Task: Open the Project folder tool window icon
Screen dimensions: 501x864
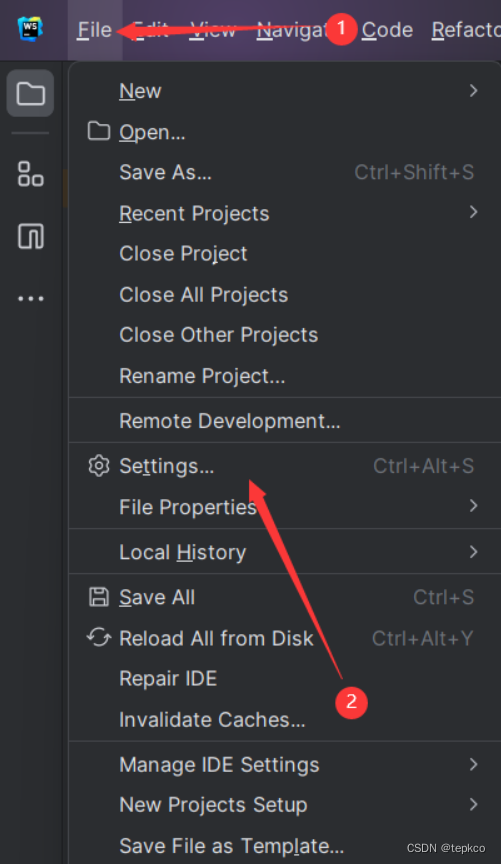Action: [x=30, y=93]
